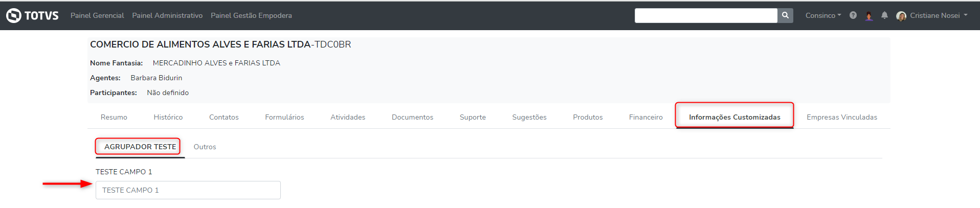Go to Painel Administrativo
This screenshot has height=208, width=980.
(x=167, y=15)
